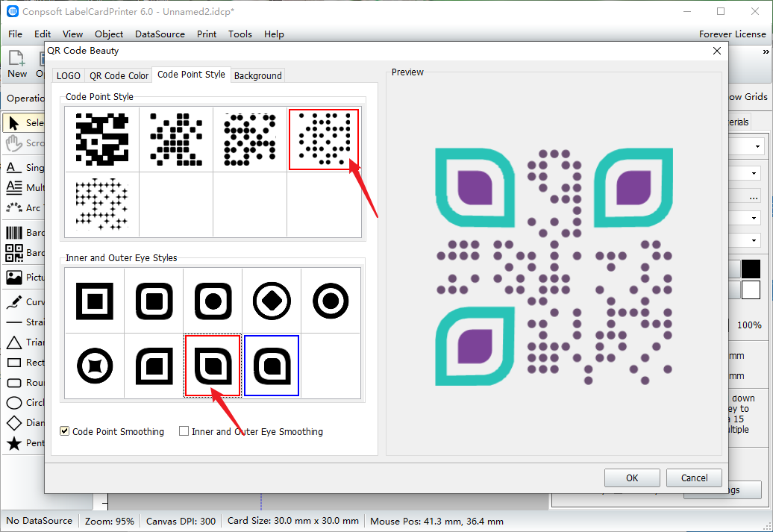Activate the Select arrow tool
The image size is (773, 532).
coord(24,123)
